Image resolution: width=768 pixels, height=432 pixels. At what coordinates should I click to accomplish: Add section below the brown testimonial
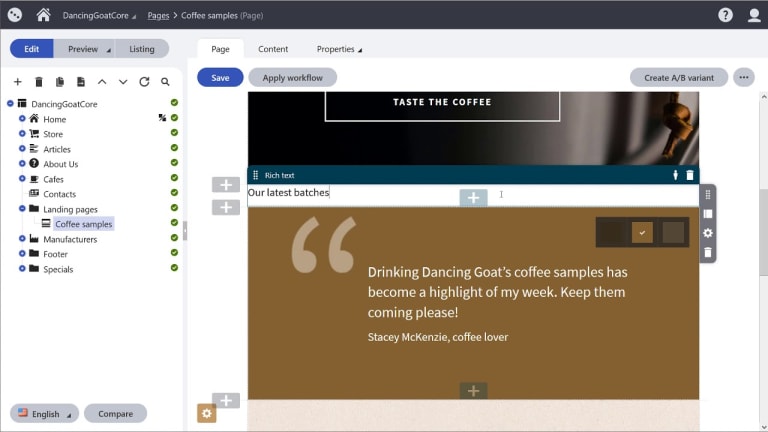pyautogui.click(x=226, y=401)
